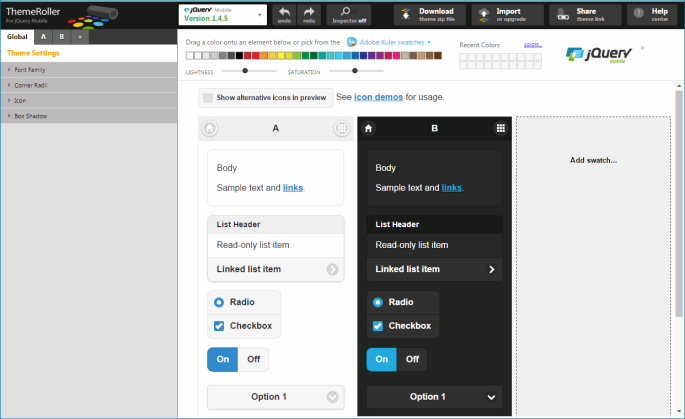Click List Header in swatch A
This screenshot has height=419, width=685.
coord(276,225)
